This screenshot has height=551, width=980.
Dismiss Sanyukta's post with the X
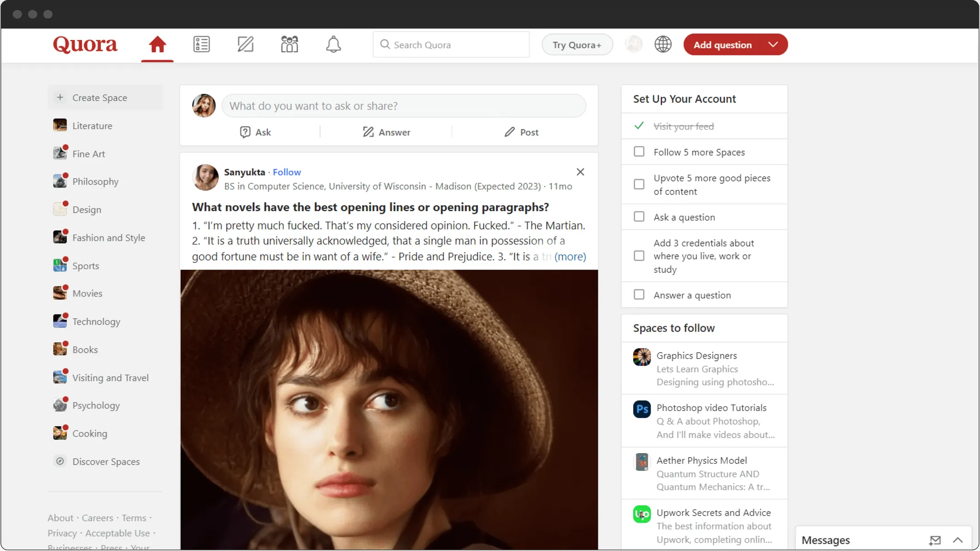coord(580,172)
